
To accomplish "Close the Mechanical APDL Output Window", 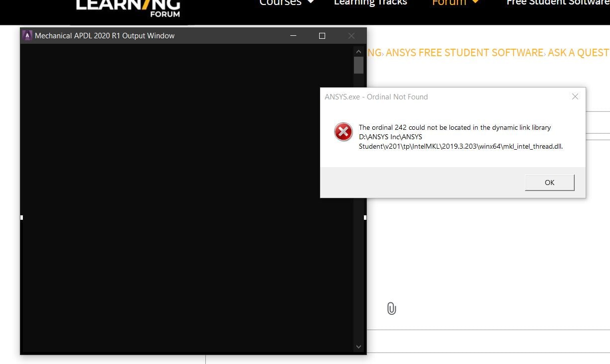I will tap(351, 36).
